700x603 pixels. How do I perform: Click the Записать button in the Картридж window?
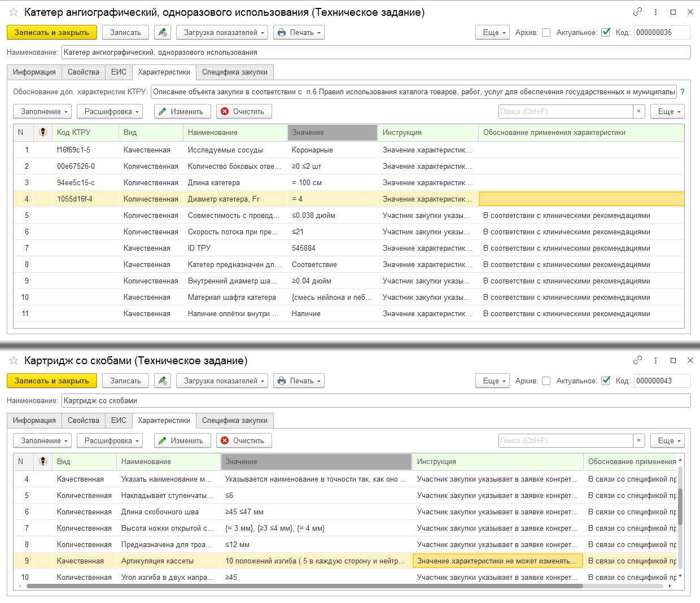coord(125,381)
